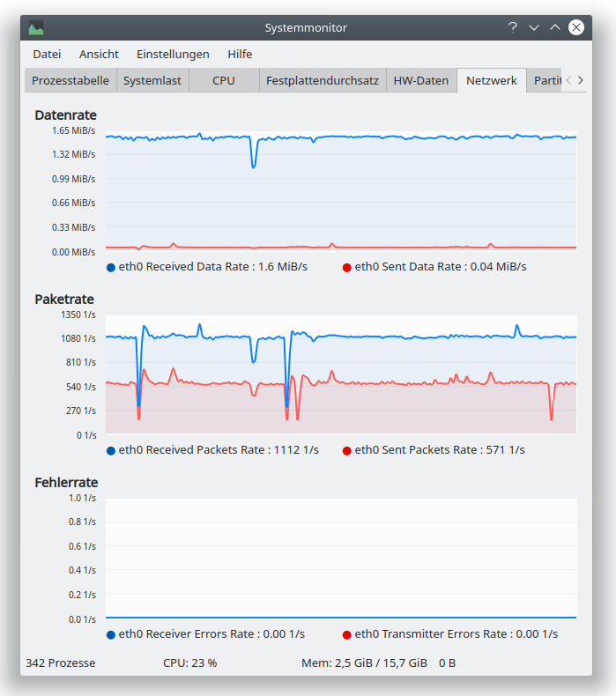Open the Ansicht menu
The height and width of the screenshot is (696, 616).
[x=99, y=54]
